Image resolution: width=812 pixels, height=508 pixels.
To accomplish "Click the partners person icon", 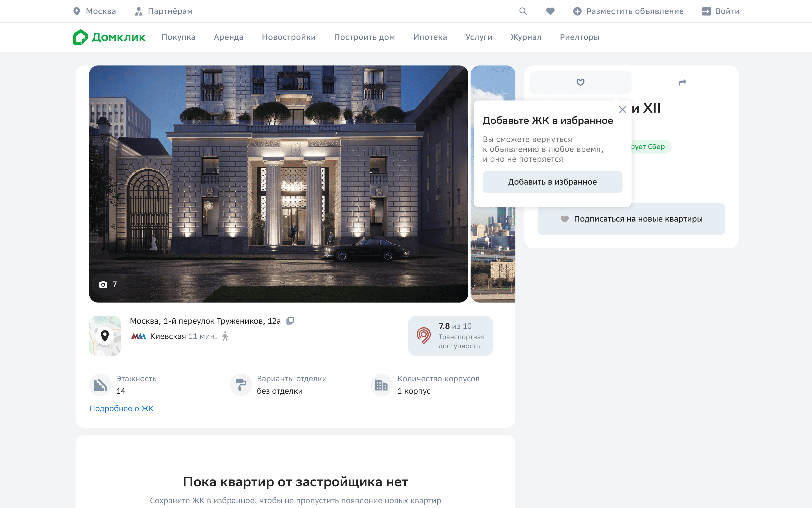I will pyautogui.click(x=138, y=11).
